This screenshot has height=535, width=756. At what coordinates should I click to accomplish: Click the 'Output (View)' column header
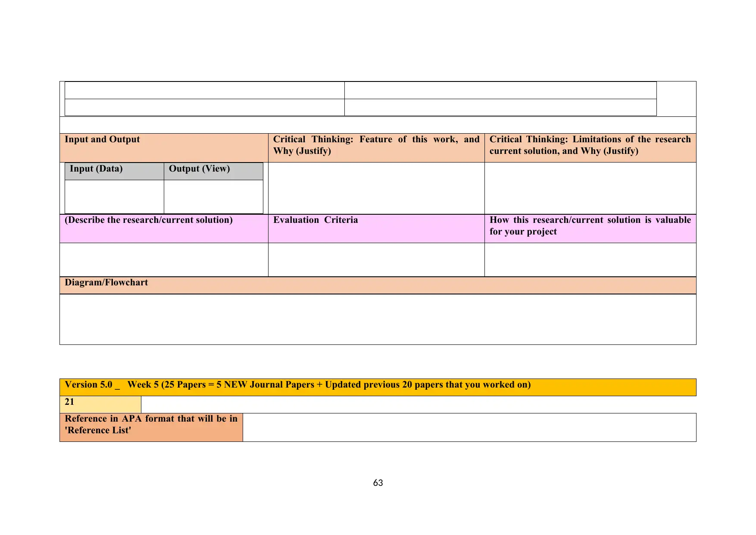point(213,171)
